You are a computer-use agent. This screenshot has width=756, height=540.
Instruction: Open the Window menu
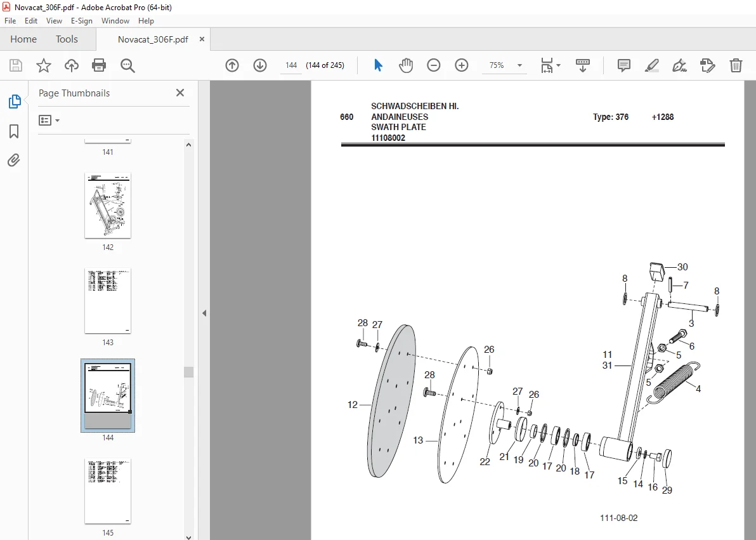(115, 21)
